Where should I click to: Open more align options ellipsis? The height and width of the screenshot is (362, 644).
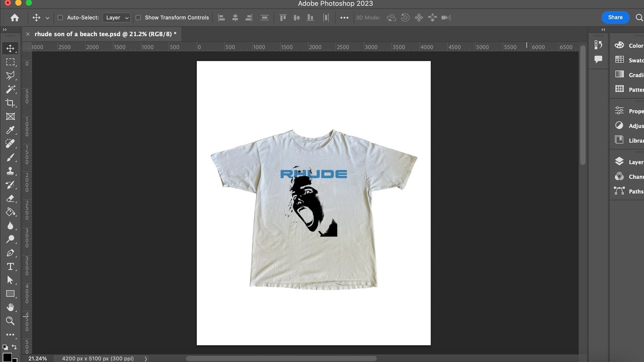344,18
